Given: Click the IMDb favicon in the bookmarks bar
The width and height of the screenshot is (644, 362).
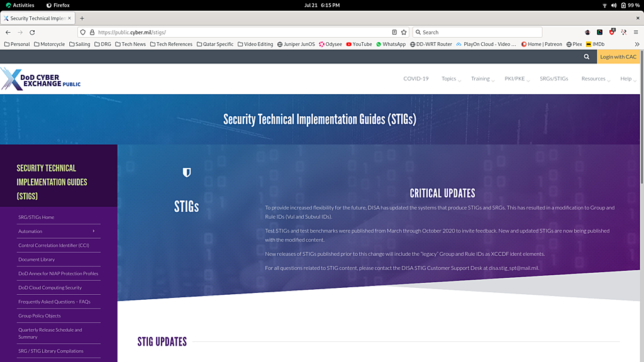Looking at the screenshot, I should coord(589,44).
